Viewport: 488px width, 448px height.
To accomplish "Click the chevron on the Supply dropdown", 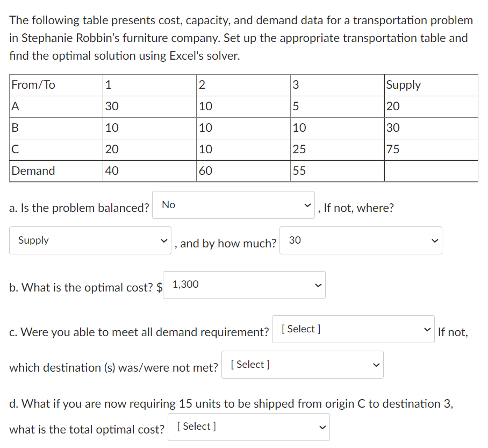I will 164,240.
